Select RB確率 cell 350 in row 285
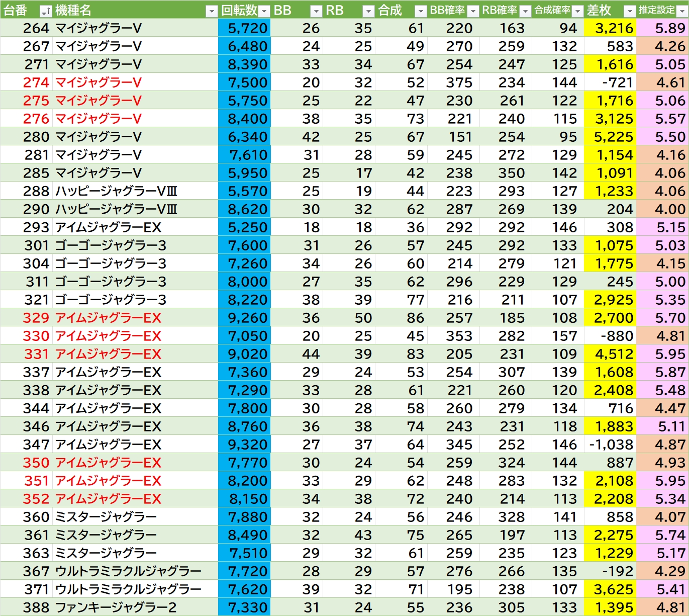Image resolution: width=689 pixels, height=616 pixels. tap(506, 173)
